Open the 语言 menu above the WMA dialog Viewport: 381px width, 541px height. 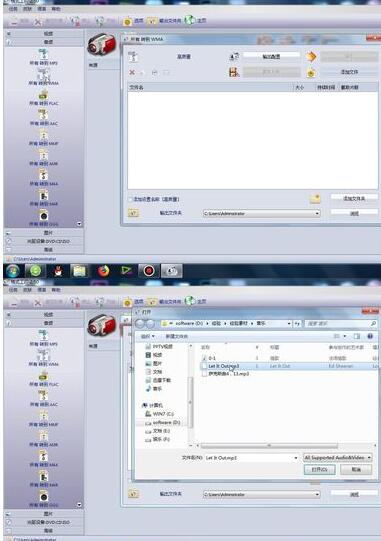click(x=42, y=9)
